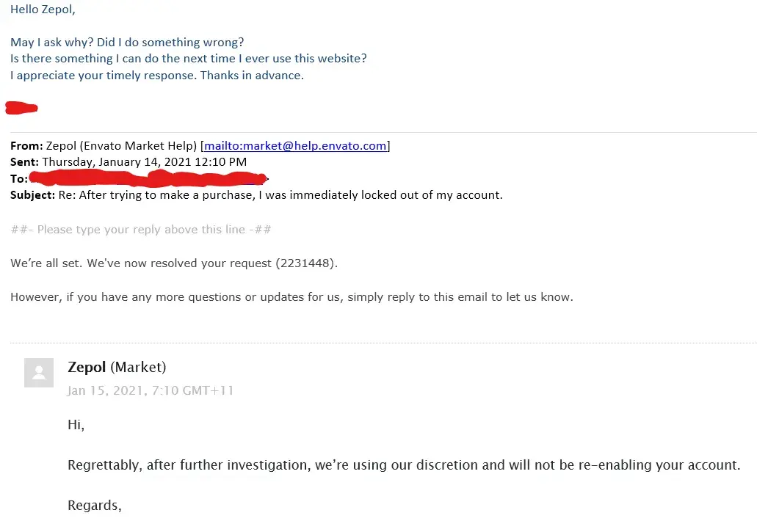The width and height of the screenshot is (757, 532).
Task: Click the "Zepol (Market)" commenter name
Action: 117,367
